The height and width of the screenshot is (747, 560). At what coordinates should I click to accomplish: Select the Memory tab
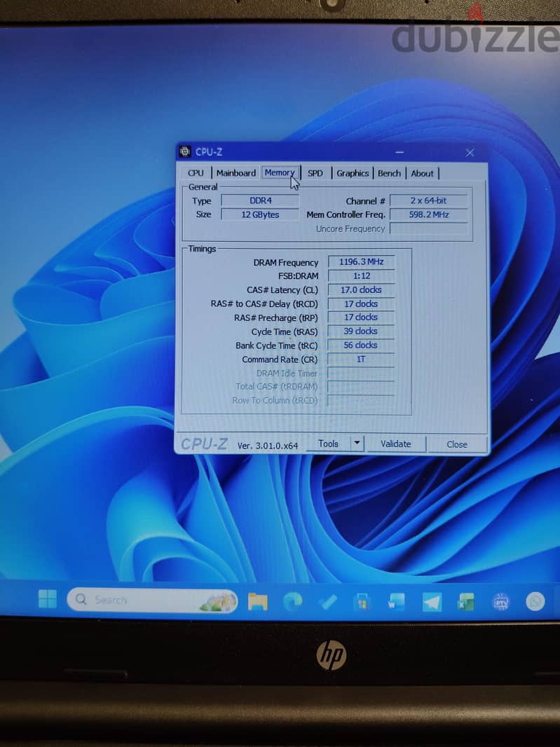pos(280,172)
